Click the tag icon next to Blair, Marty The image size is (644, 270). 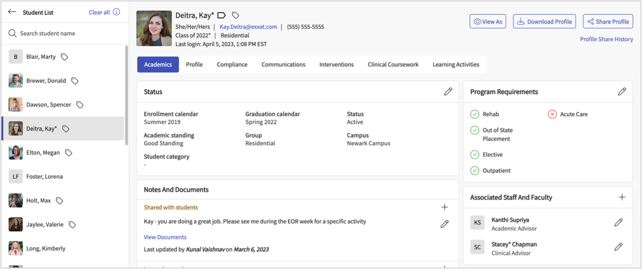(65, 57)
